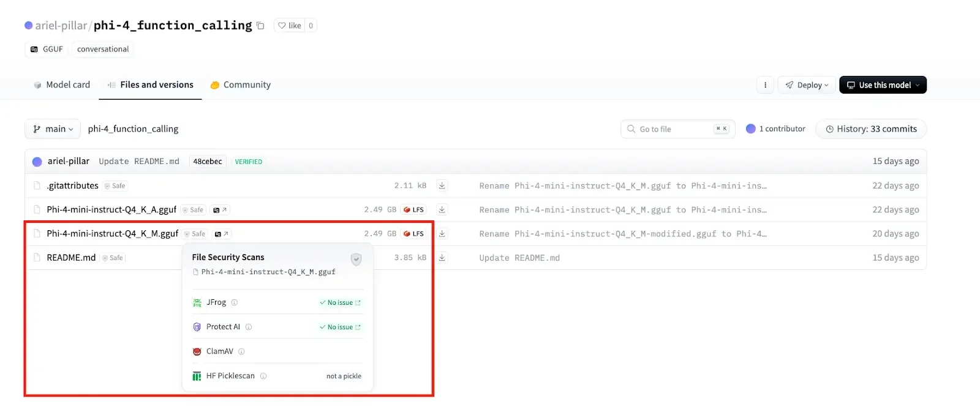The height and width of the screenshot is (415, 980).
Task: Switch to the Model card tab
Action: point(62,85)
